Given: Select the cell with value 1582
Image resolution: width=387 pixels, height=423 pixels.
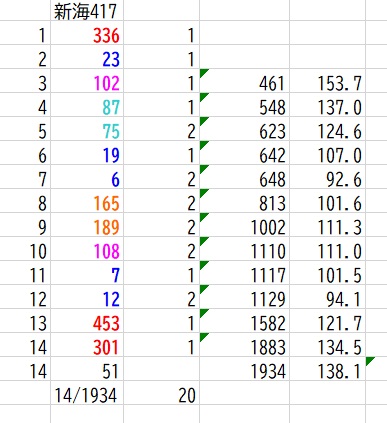Looking at the screenshot, I should coord(245,323).
